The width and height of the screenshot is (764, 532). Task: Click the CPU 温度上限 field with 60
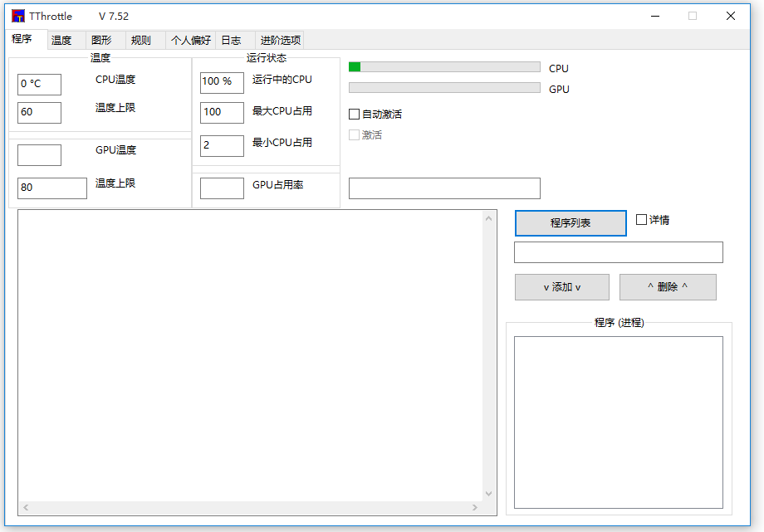click(x=40, y=113)
